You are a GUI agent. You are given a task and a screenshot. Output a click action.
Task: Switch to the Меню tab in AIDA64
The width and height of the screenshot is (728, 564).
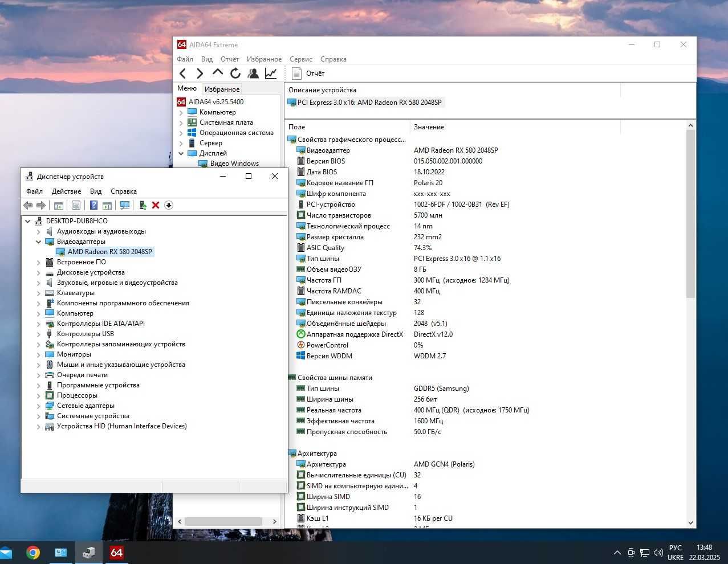tap(187, 88)
